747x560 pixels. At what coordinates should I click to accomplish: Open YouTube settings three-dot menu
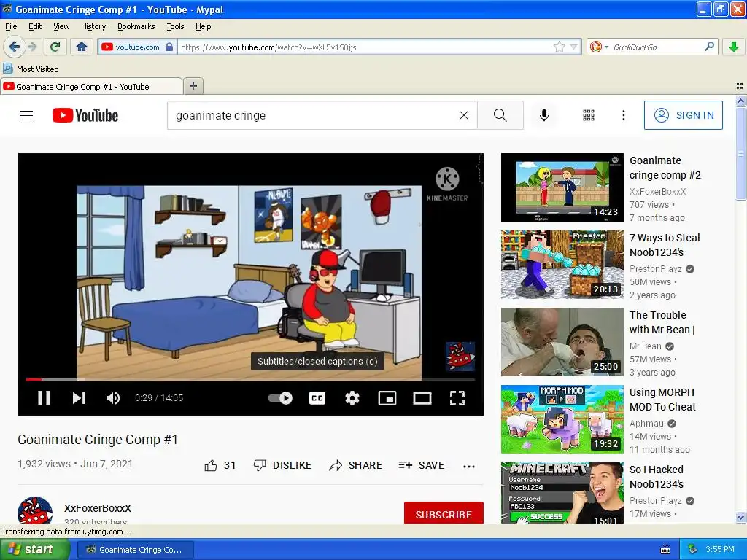(623, 115)
